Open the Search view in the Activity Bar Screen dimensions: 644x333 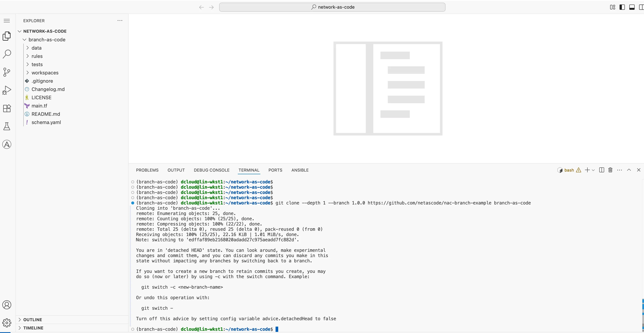[7, 54]
